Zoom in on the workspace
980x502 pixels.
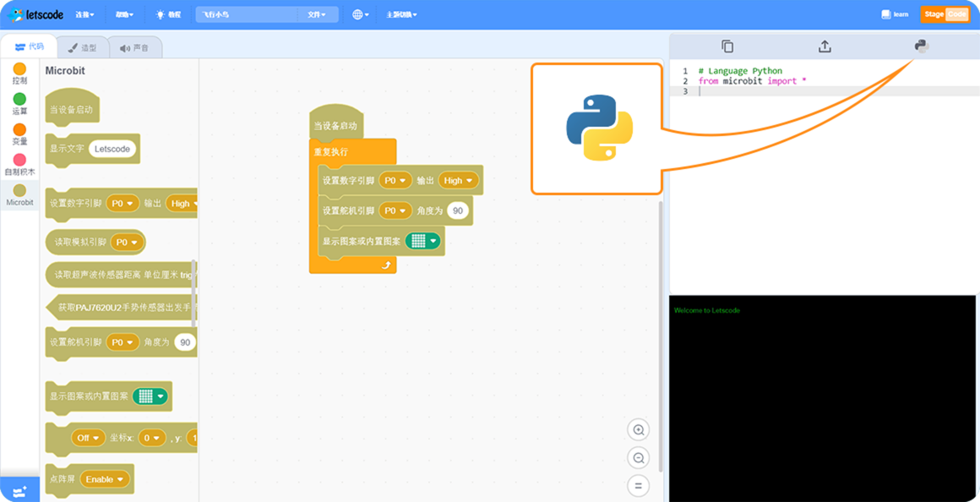pyautogui.click(x=638, y=430)
